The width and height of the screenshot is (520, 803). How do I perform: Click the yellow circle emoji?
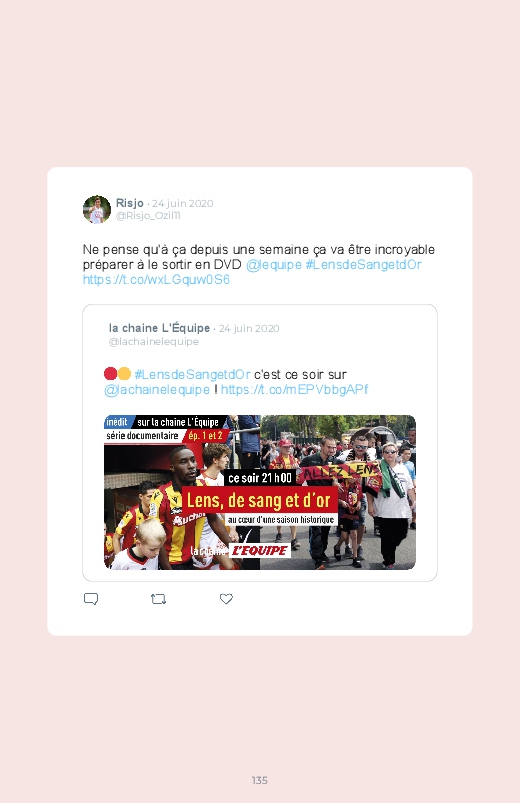coord(124,374)
